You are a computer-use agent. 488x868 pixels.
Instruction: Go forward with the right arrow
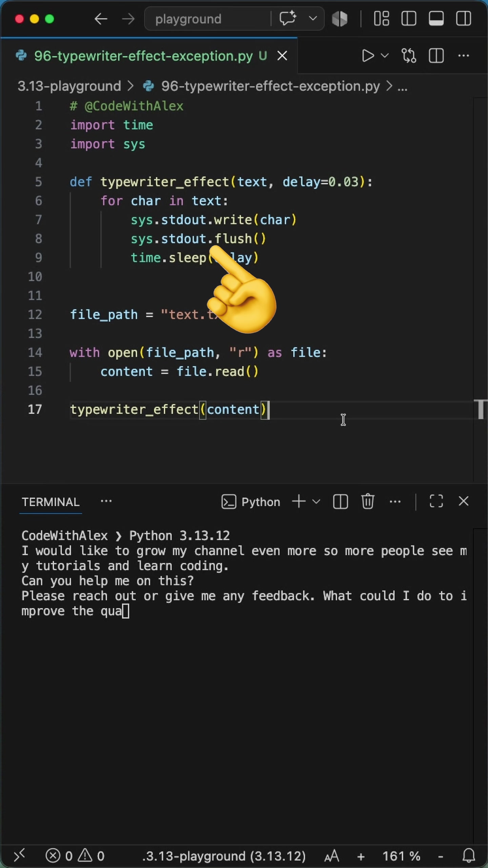tap(128, 19)
